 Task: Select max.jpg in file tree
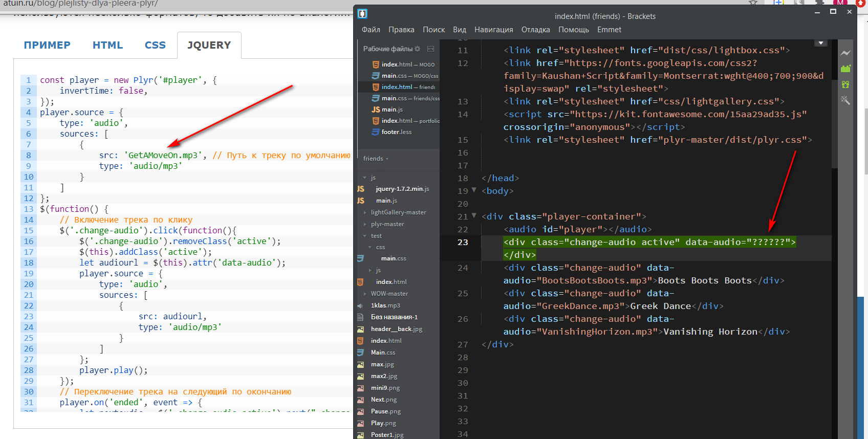tap(382, 364)
